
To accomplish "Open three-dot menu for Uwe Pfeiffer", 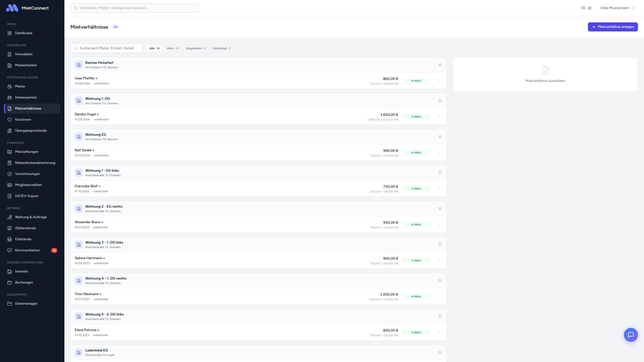I will (x=438, y=81).
